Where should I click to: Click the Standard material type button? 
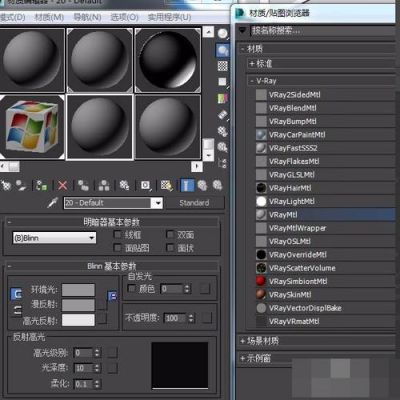195,203
